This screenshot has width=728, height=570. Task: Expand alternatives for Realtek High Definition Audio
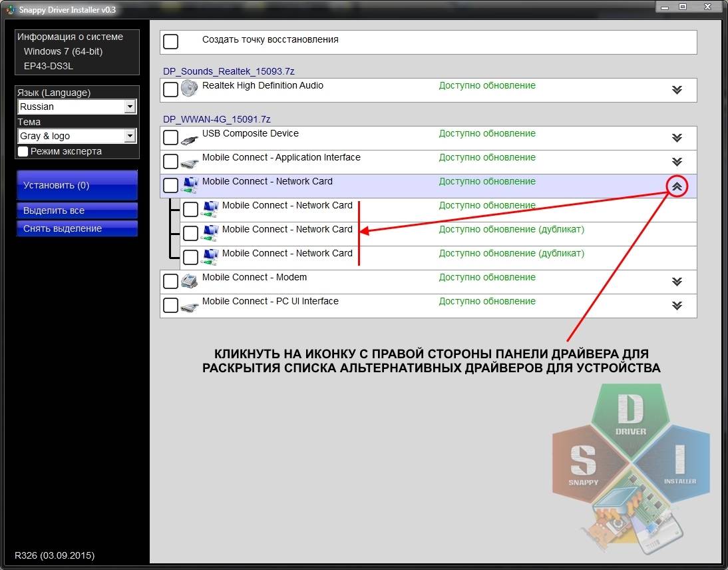click(x=677, y=90)
